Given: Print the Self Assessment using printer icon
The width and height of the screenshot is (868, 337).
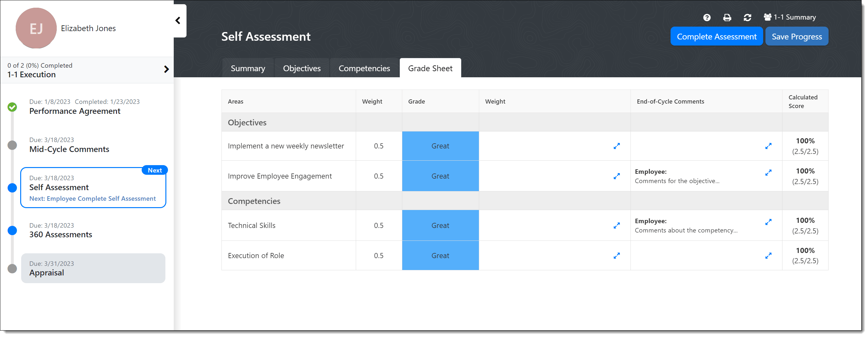Looking at the screenshot, I should coord(727,17).
